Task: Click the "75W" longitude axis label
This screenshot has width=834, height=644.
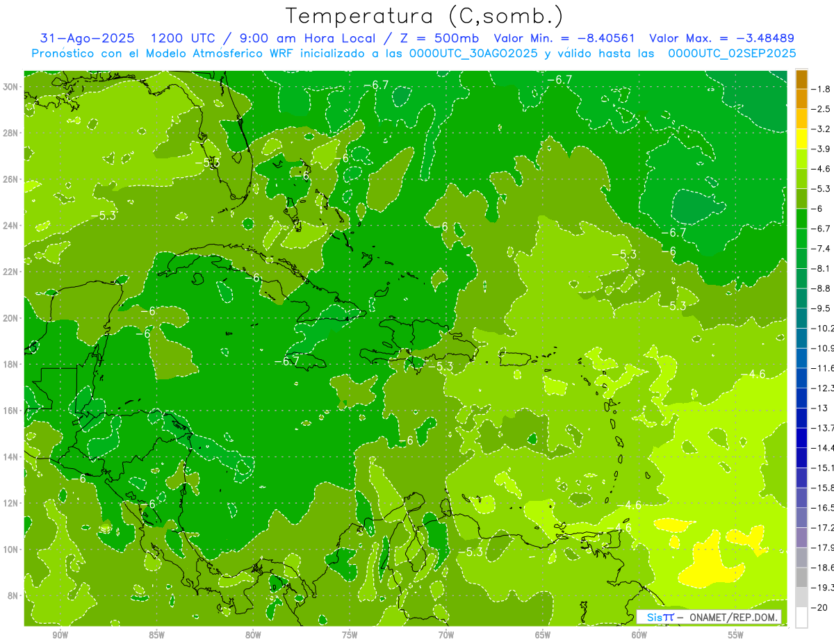Action: coord(350,635)
